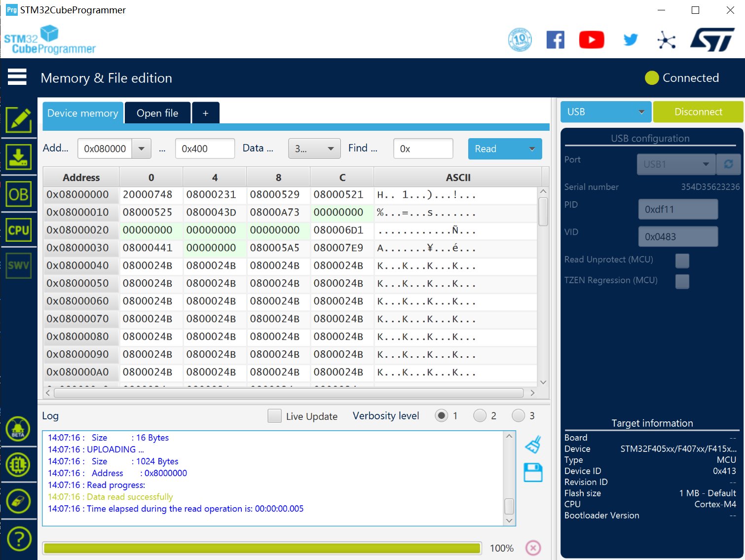Image resolution: width=745 pixels, height=560 pixels.
Task: Select verbosity level 2
Action: click(480, 415)
